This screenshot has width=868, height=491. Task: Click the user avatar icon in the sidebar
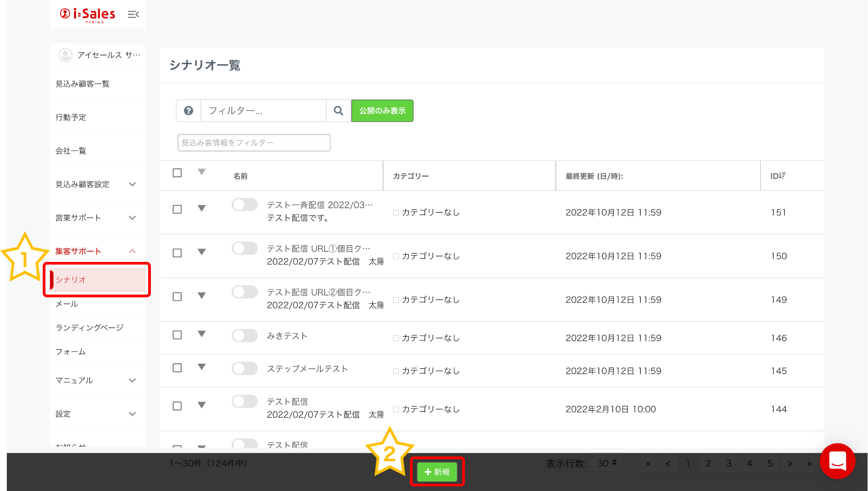pos(65,55)
